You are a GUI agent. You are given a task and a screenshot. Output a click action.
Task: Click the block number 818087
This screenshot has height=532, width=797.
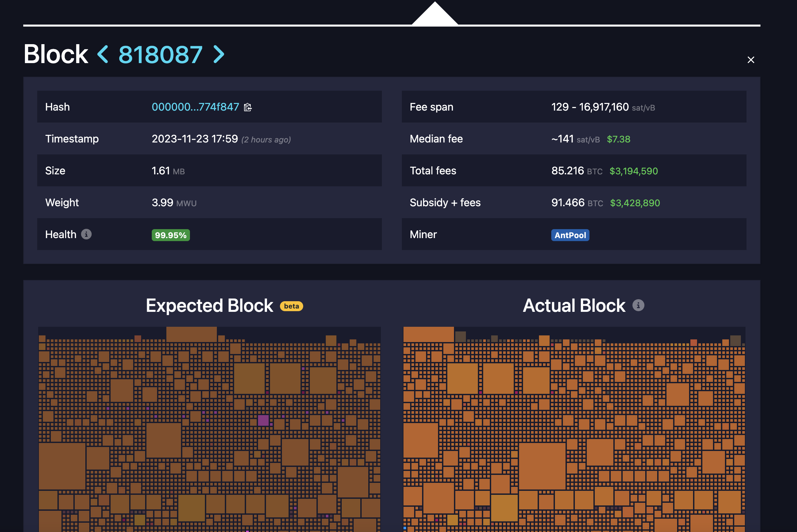161,54
